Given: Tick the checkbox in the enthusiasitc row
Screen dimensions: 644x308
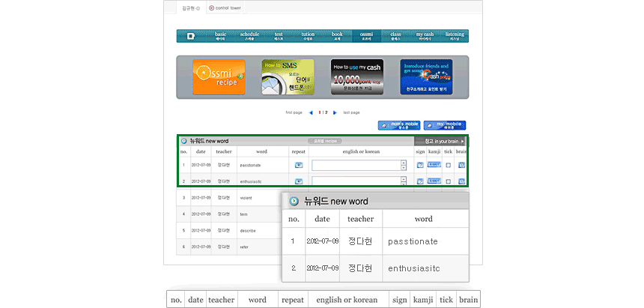Looking at the screenshot, I should [449, 181].
